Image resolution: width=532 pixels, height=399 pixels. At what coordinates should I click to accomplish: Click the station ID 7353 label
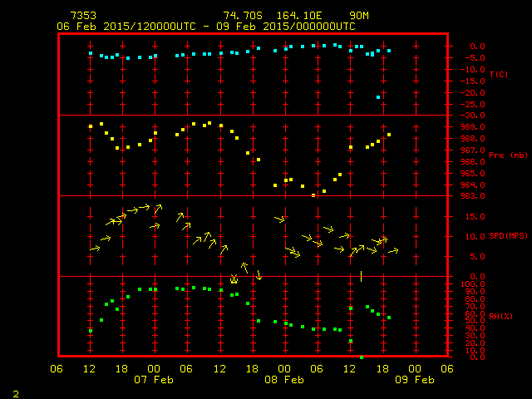tap(83, 16)
